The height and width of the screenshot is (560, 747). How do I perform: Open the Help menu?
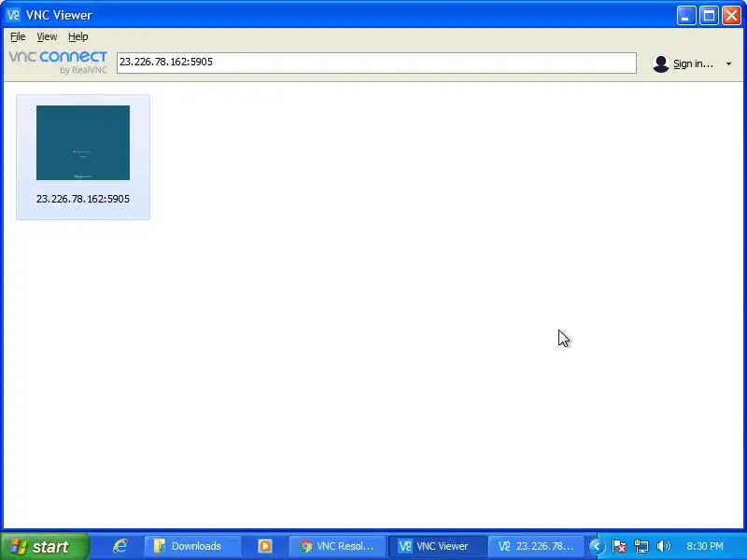(78, 36)
